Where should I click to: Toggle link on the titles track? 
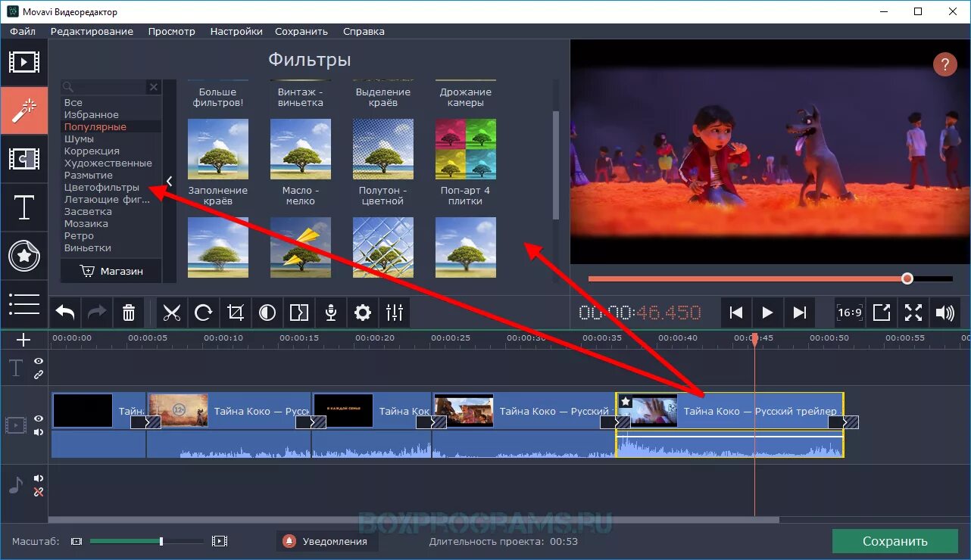pyautogui.click(x=39, y=375)
